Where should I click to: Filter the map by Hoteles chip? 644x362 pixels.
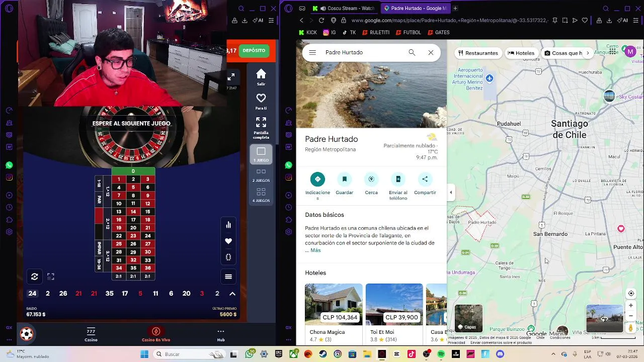click(x=521, y=53)
